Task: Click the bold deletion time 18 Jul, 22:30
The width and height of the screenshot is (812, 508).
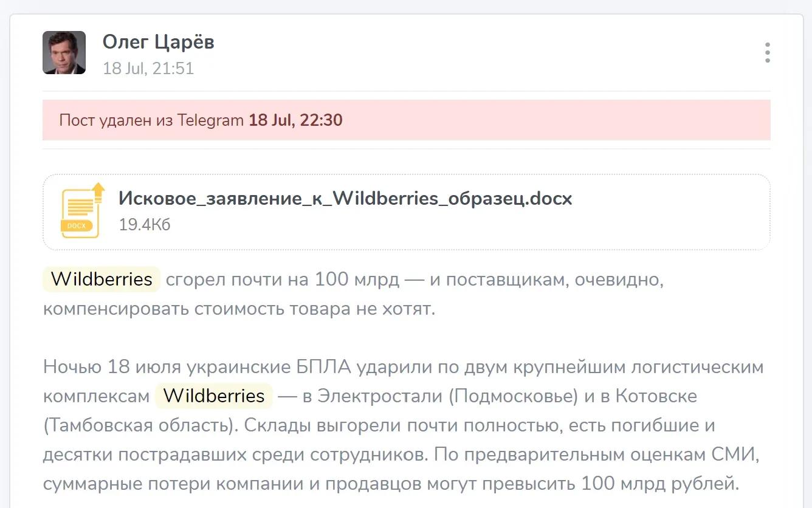Action: point(296,120)
